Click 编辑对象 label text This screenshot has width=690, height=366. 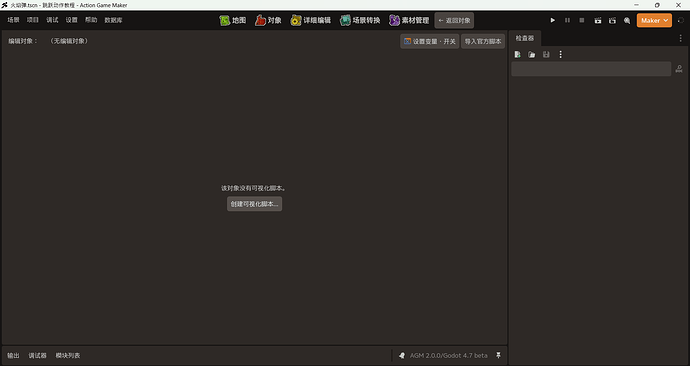pos(22,41)
